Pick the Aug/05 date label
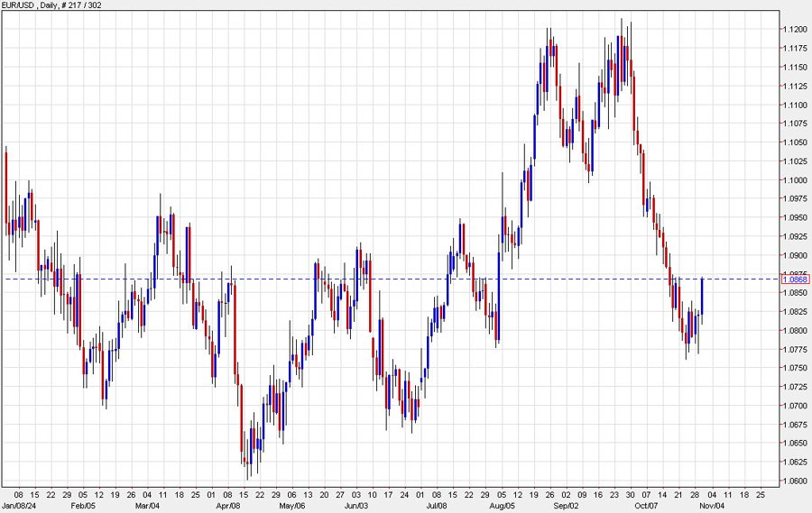 pyautogui.click(x=502, y=506)
